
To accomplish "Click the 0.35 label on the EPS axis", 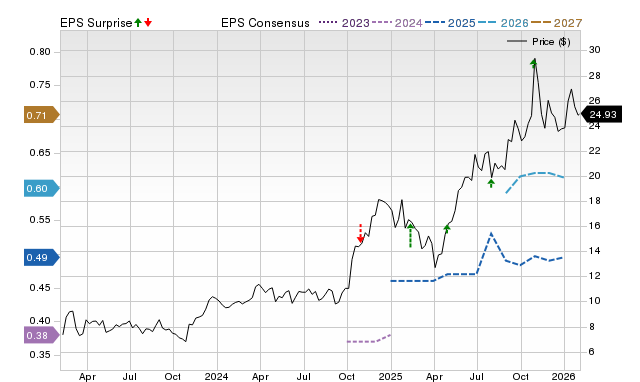I will coord(40,355).
